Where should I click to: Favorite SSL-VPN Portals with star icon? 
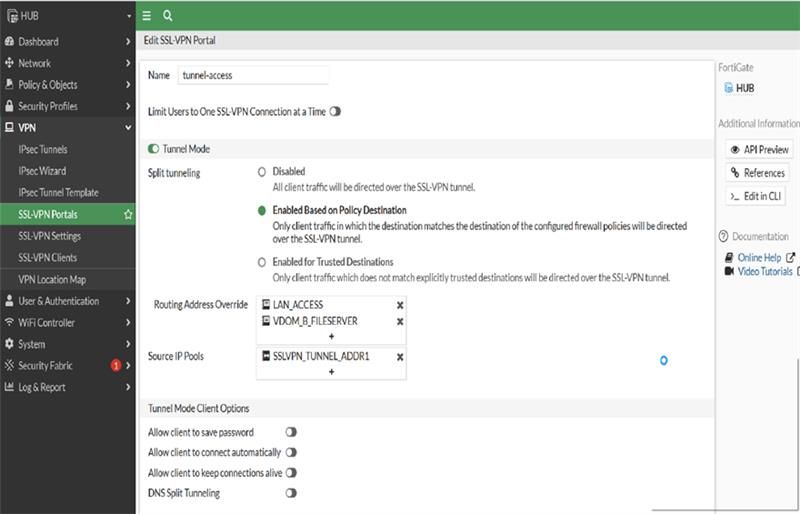click(128, 215)
